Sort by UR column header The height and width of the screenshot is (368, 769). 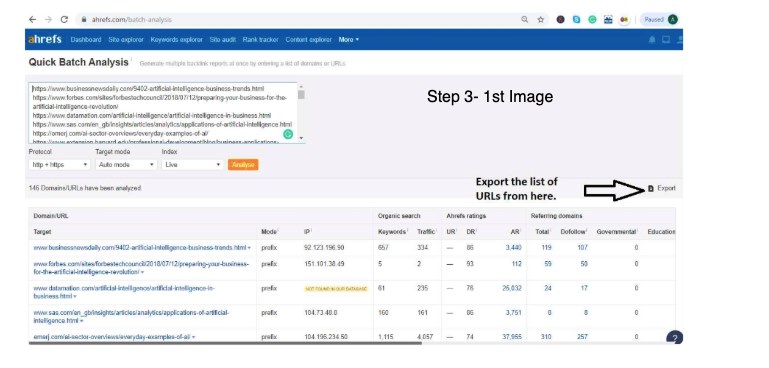pos(452,232)
